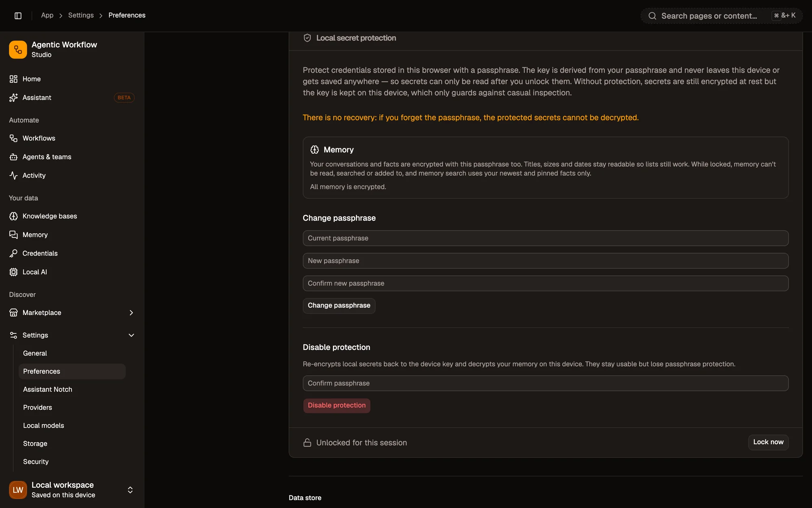Click the Data store heading
Image resolution: width=812 pixels, height=508 pixels.
[x=305, y=498]
